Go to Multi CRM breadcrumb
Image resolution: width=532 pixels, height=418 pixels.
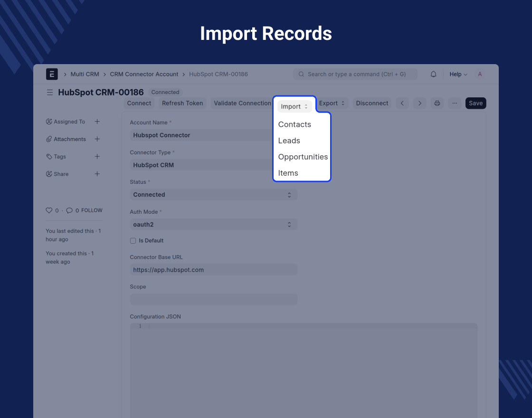[x=85, y=74]
